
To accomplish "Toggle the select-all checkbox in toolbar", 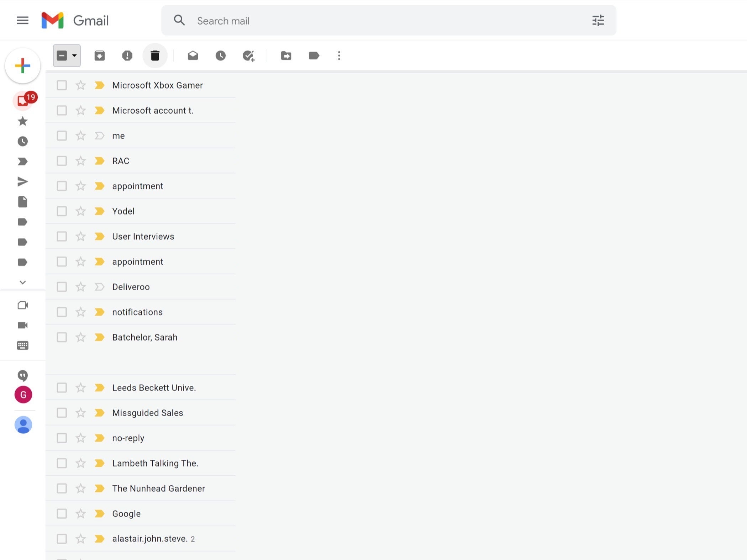I will [x=62, y=56].
